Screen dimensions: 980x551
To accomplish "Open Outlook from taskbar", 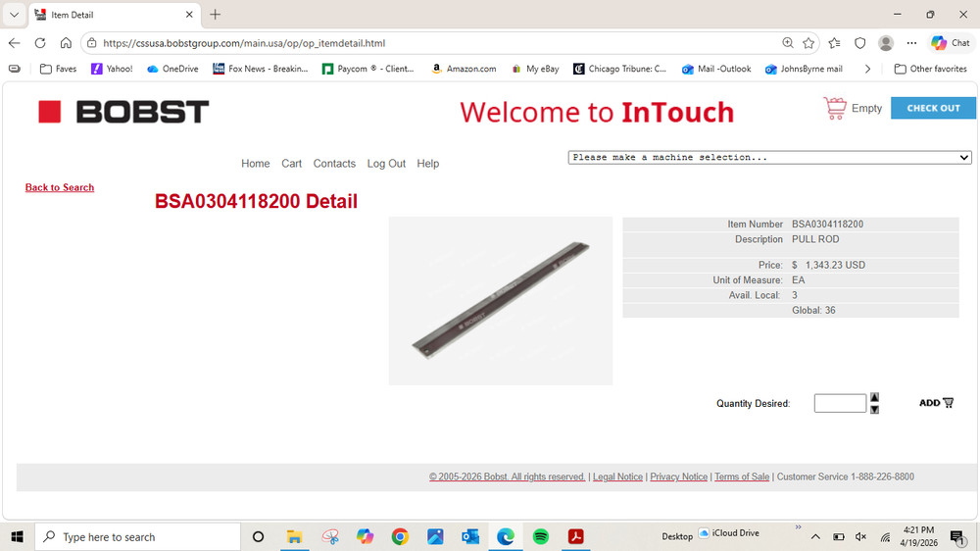I will pos(470,536).
